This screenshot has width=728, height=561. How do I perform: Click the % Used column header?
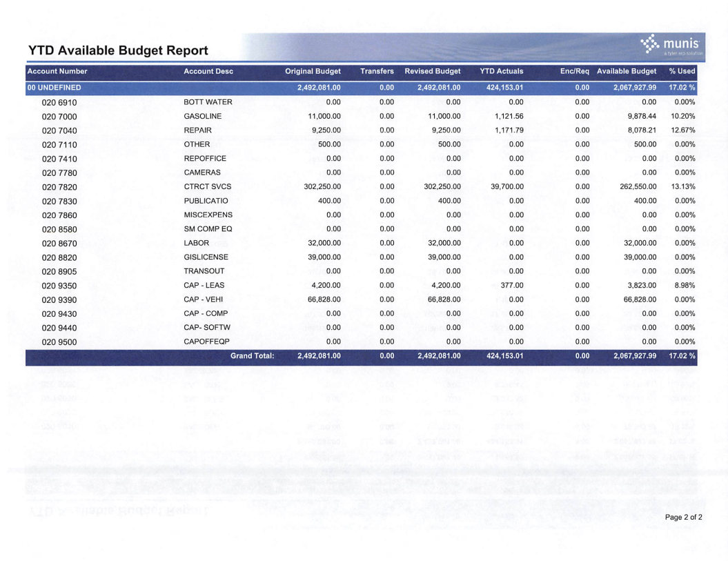pos(682,71)
